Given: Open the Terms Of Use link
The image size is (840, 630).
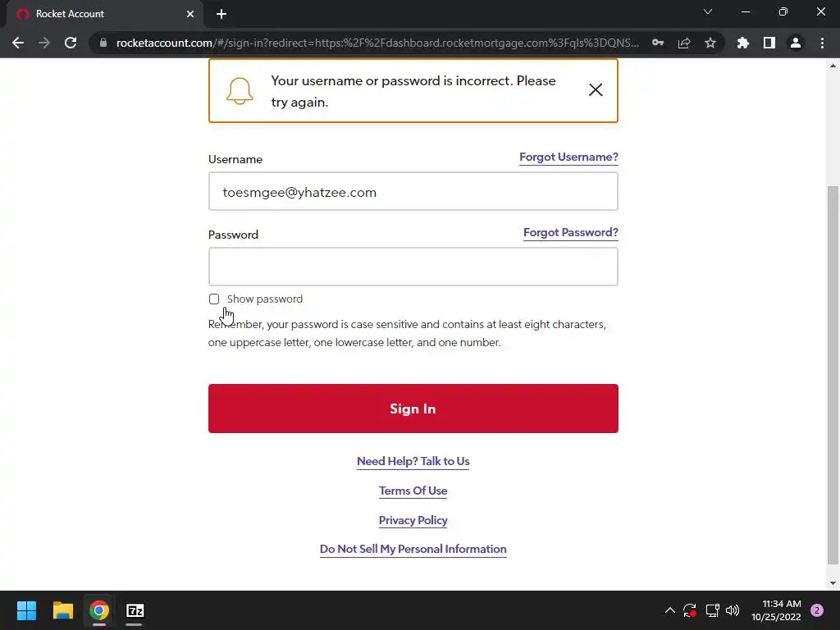Looking at the screenshot, I should [x=413, y=491].
